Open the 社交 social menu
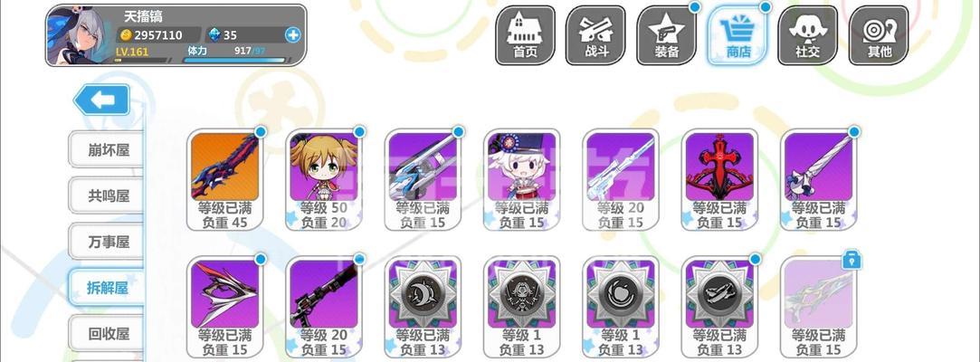The image size is (980, 362). click(807, 35)
